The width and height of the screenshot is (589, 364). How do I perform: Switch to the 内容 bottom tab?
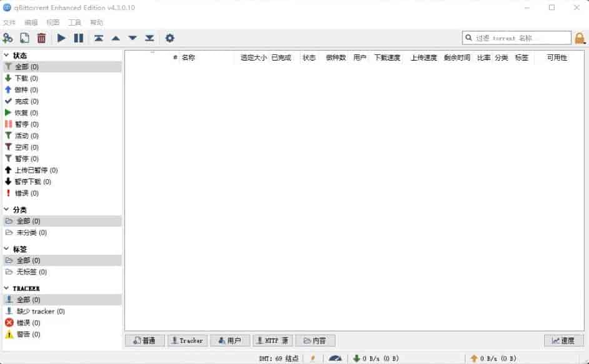315,341
